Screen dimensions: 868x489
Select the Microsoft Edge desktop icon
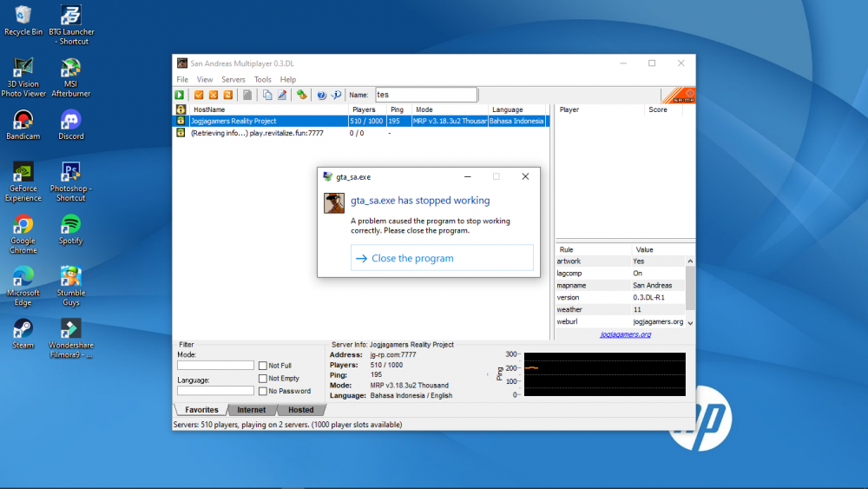coord(23,286)
